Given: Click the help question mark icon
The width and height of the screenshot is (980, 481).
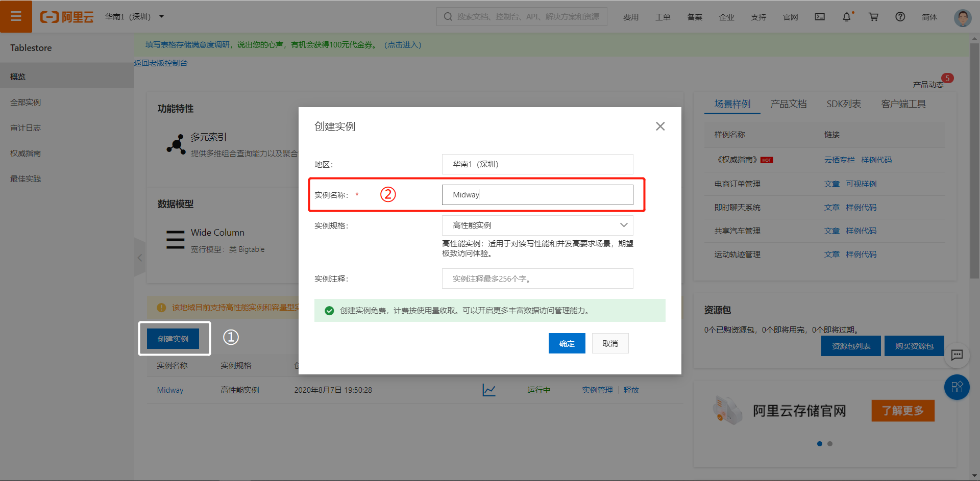Looking at the screenshot, I should pos(900,17).
